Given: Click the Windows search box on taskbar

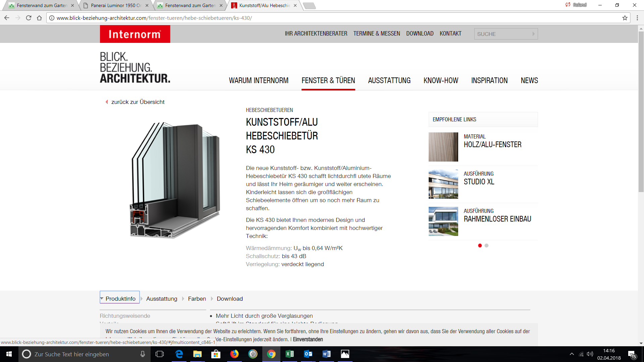Looking at the screenshot, I should click(84, 354).
